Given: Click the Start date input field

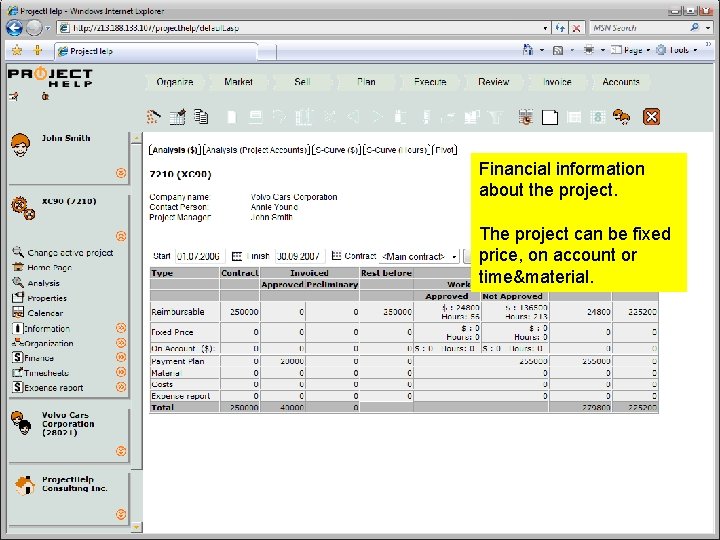Looking at the screenshot, I should click(x=199, y=256).
